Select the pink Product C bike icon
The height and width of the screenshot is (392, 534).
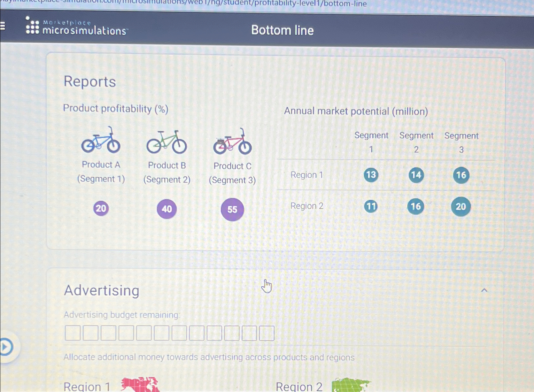click(232, 142)
